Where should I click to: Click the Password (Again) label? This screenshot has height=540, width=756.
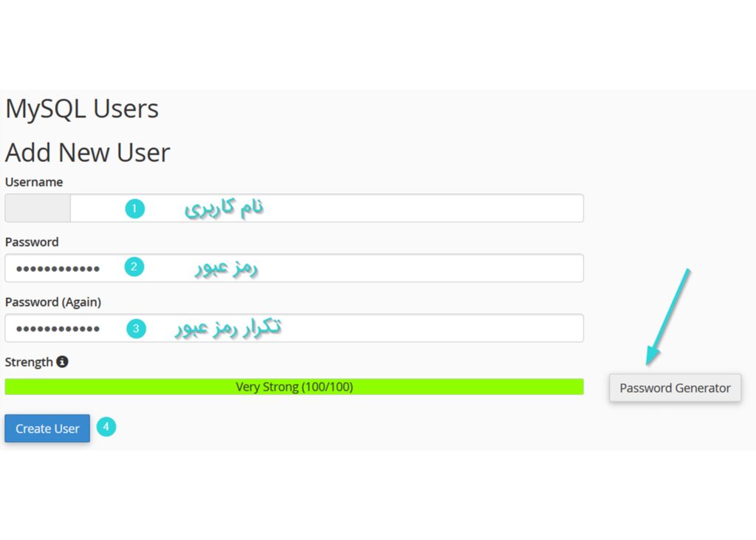coord(53,302)
